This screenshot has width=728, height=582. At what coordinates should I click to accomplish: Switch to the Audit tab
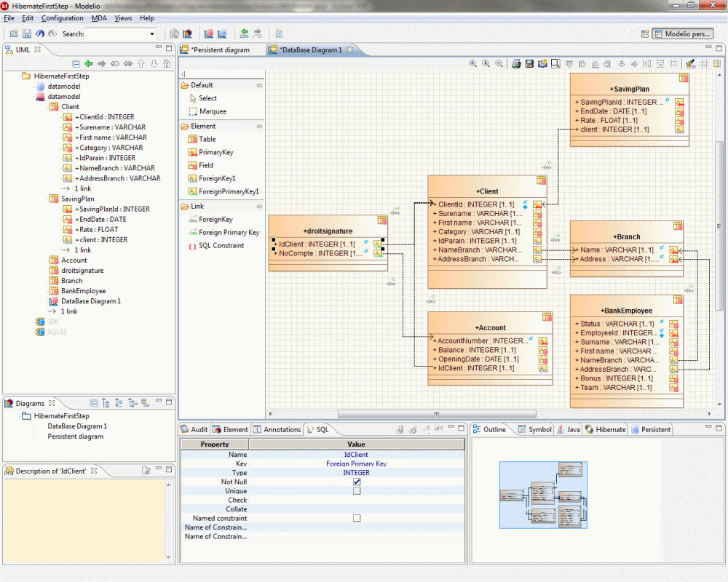pyautogui.click(x=194, y=430)
